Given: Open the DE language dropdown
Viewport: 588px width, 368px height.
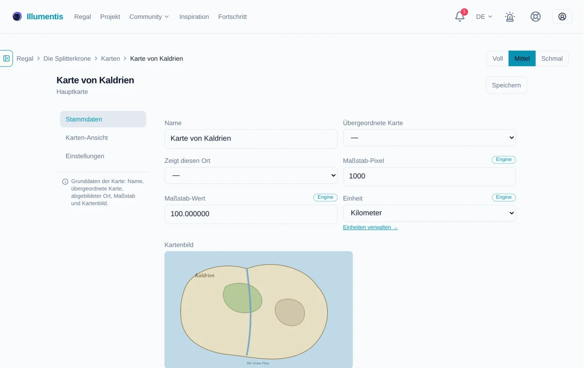Looking at the screenshot, I should pos(484,17).
